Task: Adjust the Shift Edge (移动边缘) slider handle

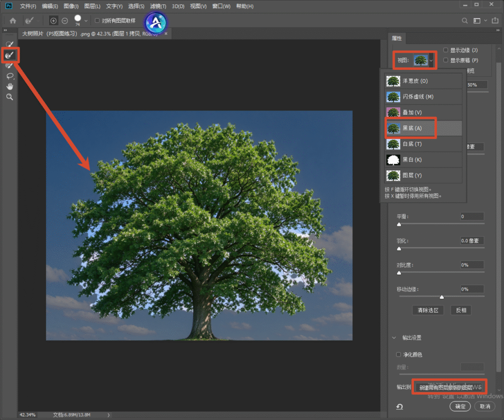Action: (441, 297)
